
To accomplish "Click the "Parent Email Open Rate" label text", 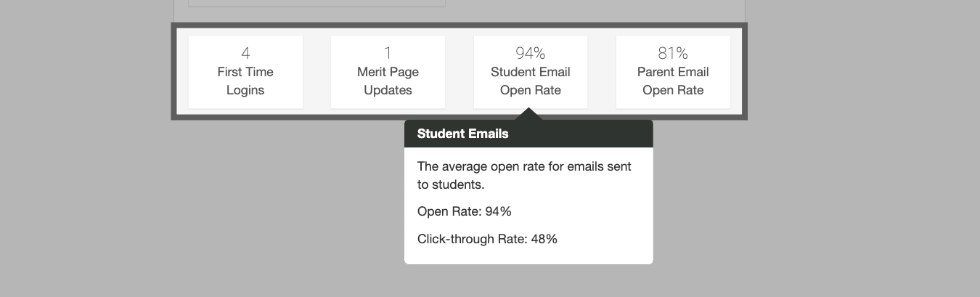I will (x=673, y=81).
